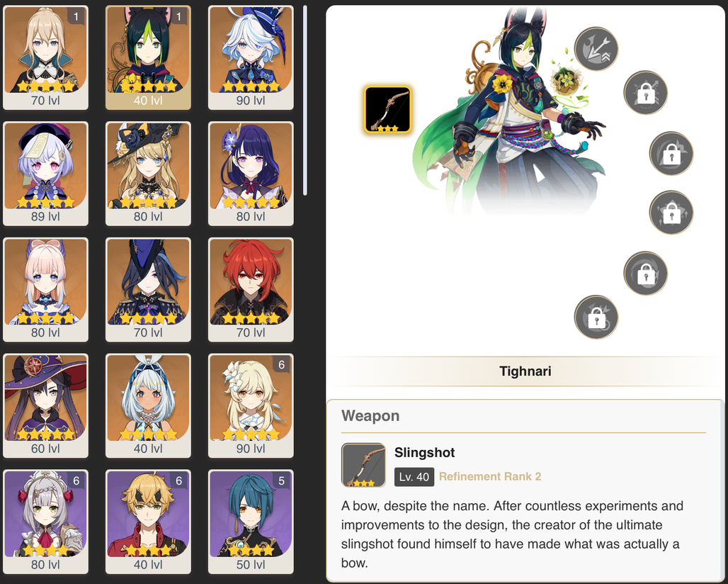Choose the blonde level 70 character card
728x584 pixels.
45,57
